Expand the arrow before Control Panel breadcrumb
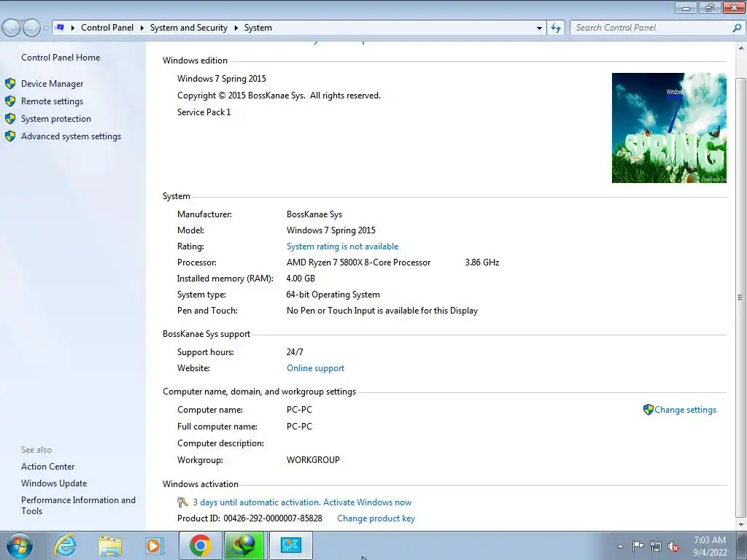The width and height of the screenshot is (747, 560). 73,28
